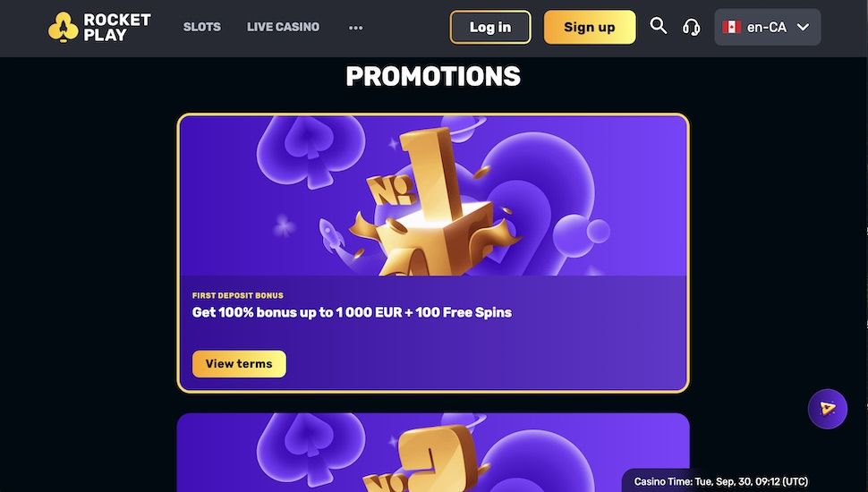This screenshot has width=868, height=492.
Task: Open the search magnifier icon
Action: coord(659,26)
